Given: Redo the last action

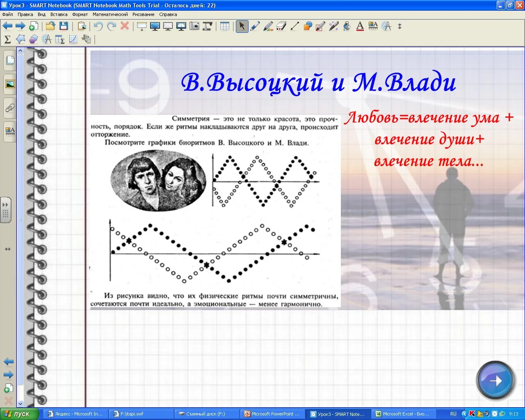Looking at the screenshot, I should [x=112, y=26].
